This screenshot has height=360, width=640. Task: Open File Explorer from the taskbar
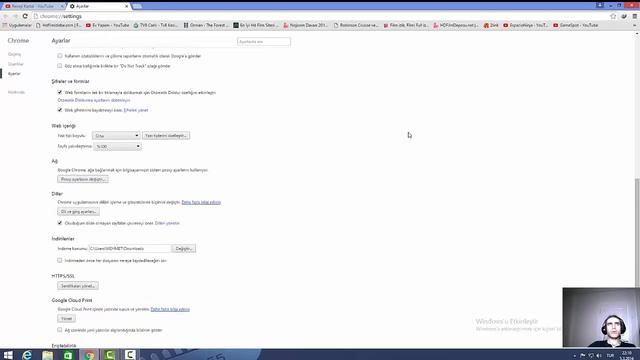coord(48,355)
